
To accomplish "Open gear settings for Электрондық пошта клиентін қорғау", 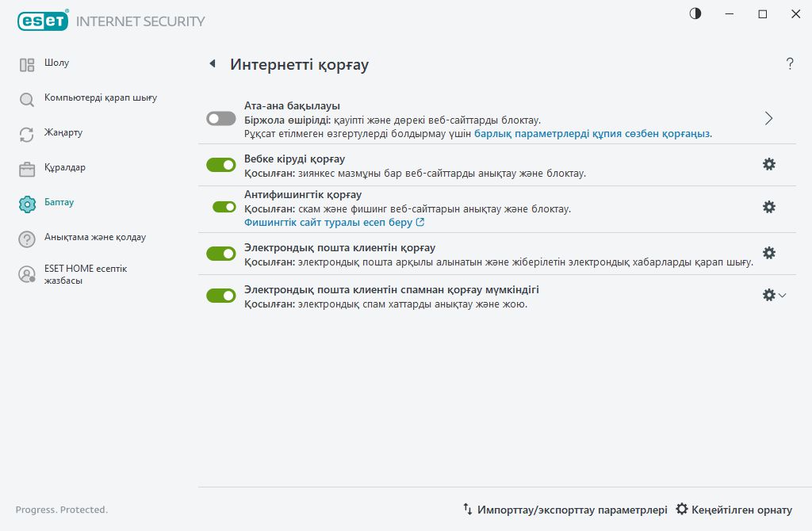I will [768, 253].
